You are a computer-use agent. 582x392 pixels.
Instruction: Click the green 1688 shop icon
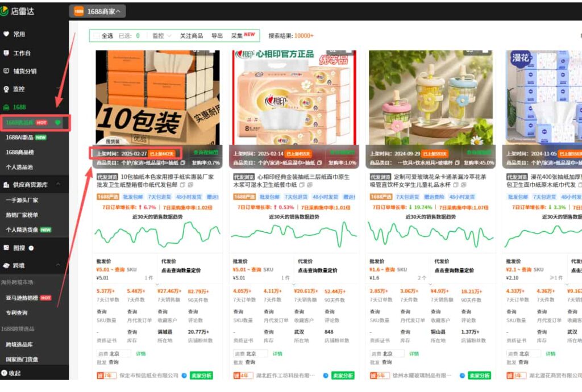[6, 107]
